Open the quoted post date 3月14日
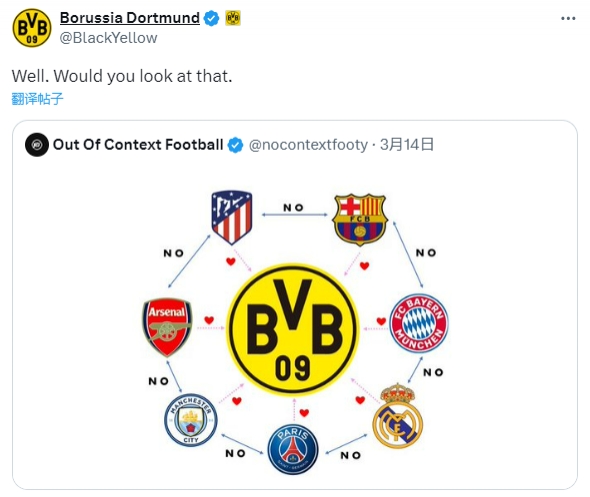590x497 pixels. pyautogui.click(x=407, y=144)
